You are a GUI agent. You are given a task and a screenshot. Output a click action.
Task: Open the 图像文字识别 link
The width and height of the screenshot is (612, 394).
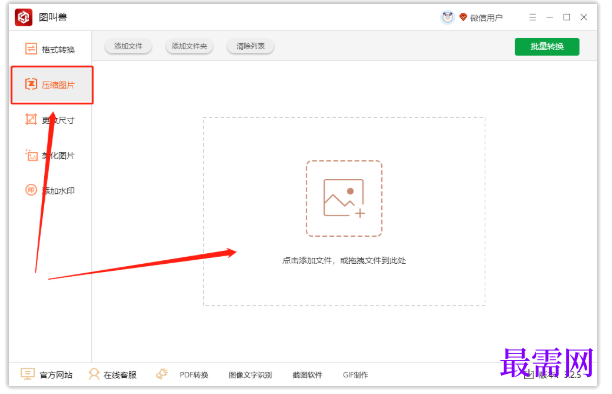tap(250, 375)
